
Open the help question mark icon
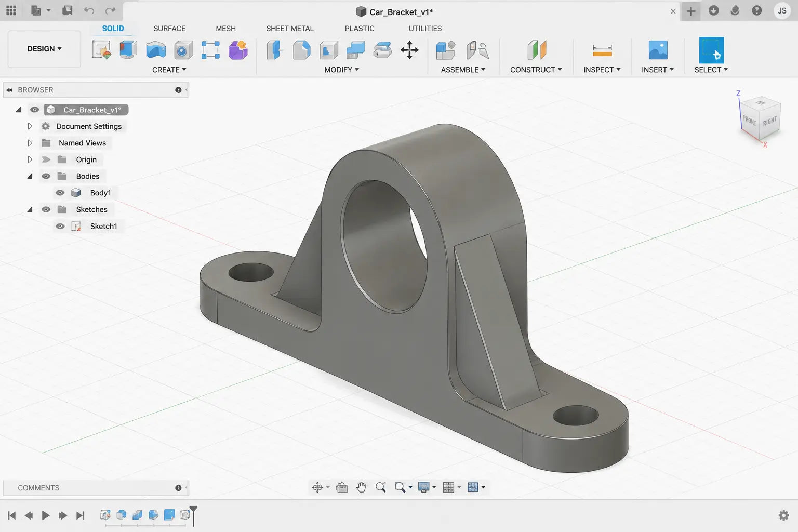(757, 10)
